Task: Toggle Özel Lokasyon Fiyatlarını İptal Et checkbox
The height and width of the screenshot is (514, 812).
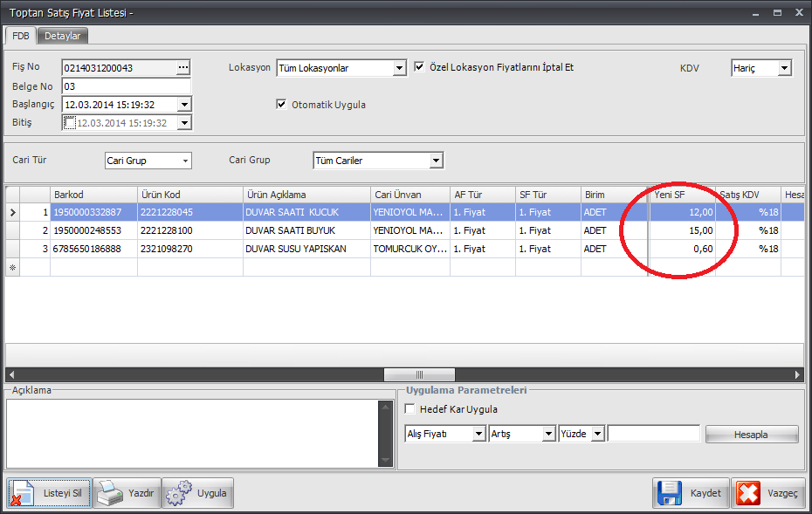Action: point(419,67)
